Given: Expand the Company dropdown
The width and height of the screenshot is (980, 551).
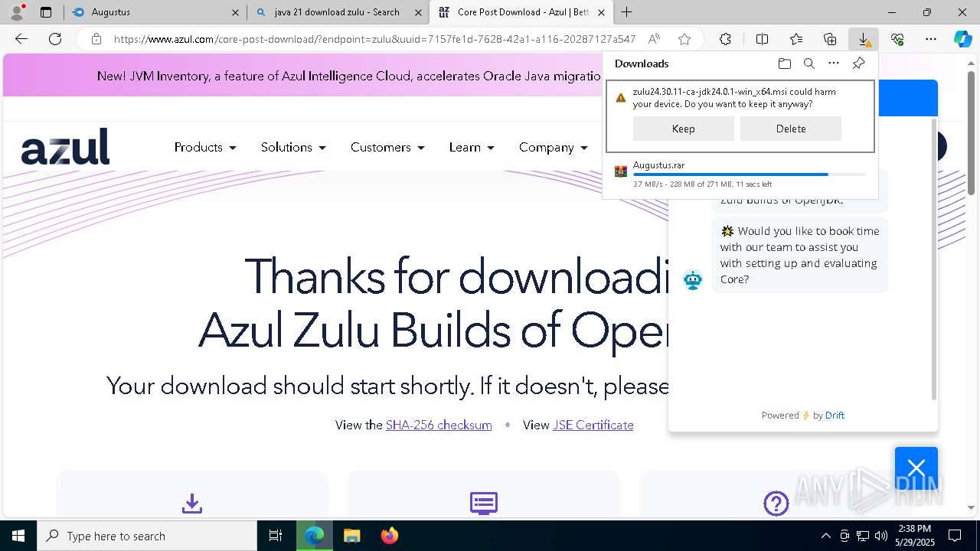Looking at the screenshot, I should [553, 147].
